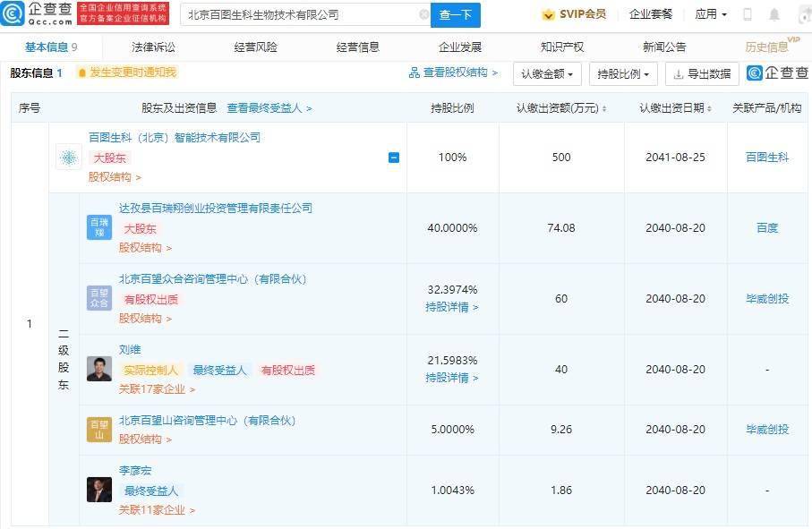
Task: Open the 查看股权结构 link
Action: pos(453,73)
